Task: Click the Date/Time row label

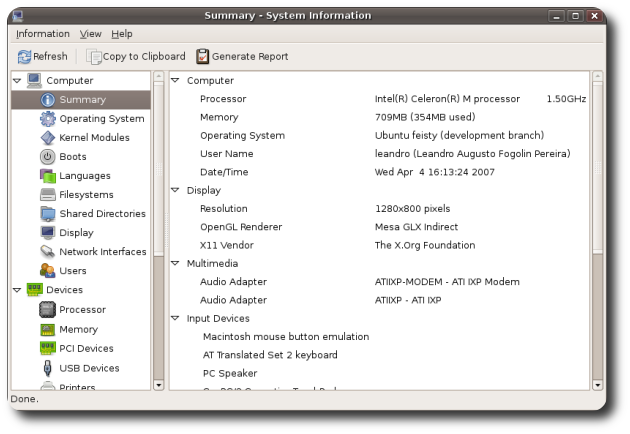Action: tap(224, 172)
